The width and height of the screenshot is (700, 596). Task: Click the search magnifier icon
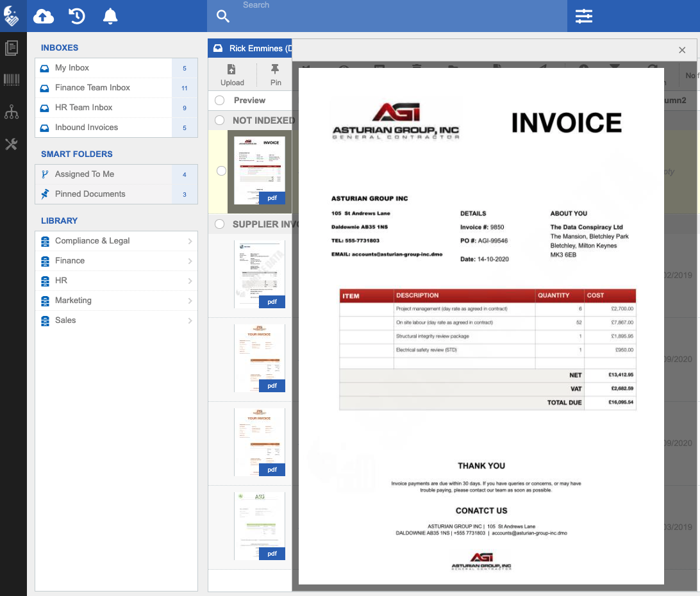pyautogui.click(x=223, y=17)
